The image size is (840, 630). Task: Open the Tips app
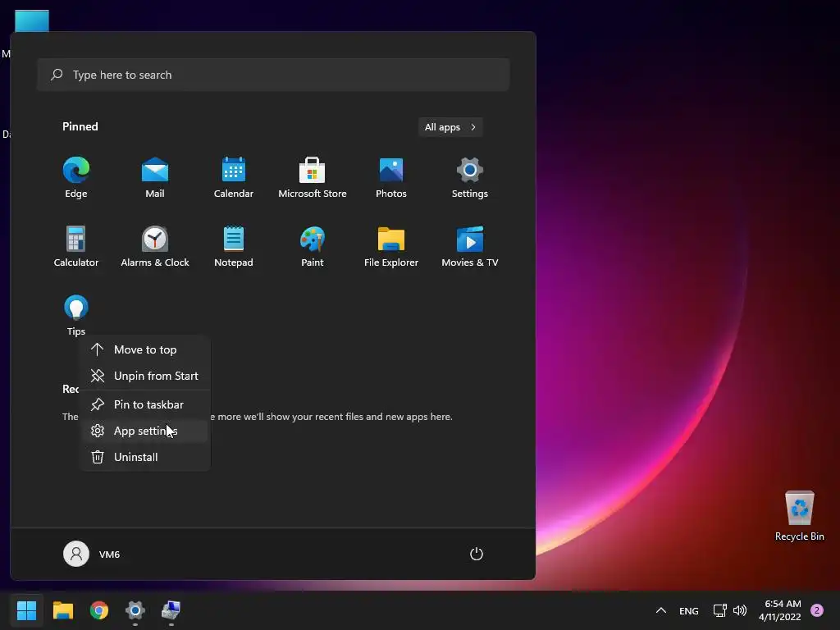coord(76,315)
